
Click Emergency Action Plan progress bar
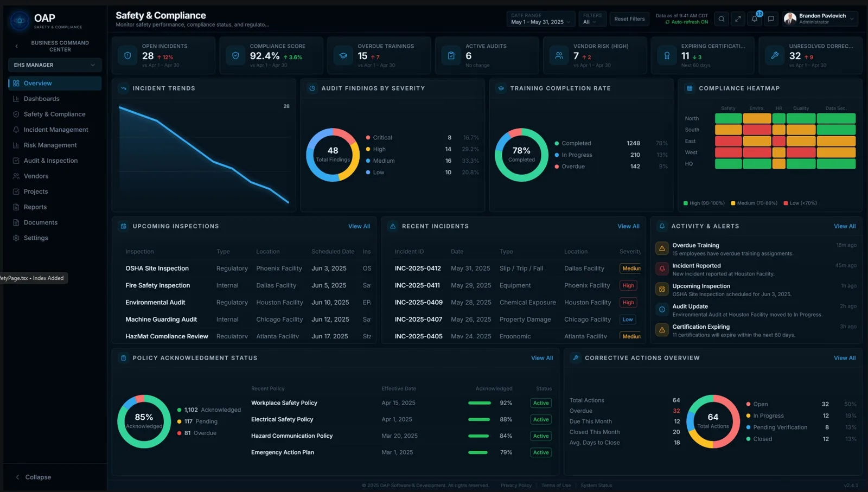pos(478,452)
